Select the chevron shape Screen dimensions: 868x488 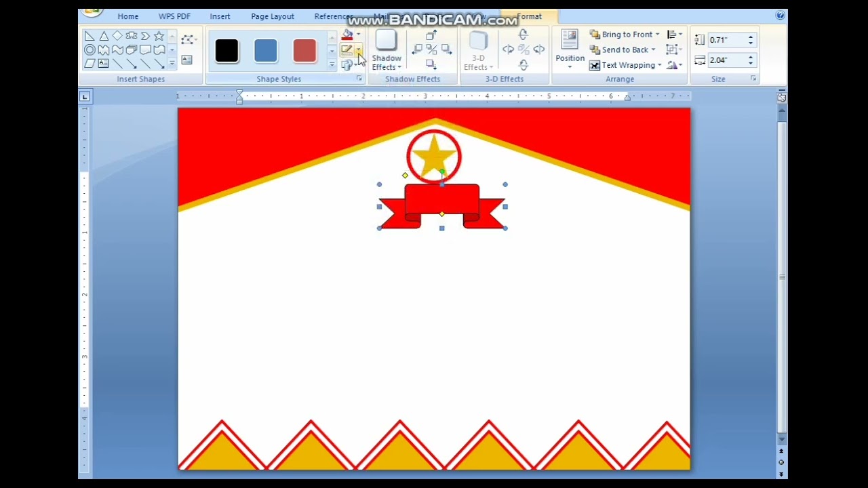coord(145,36)
